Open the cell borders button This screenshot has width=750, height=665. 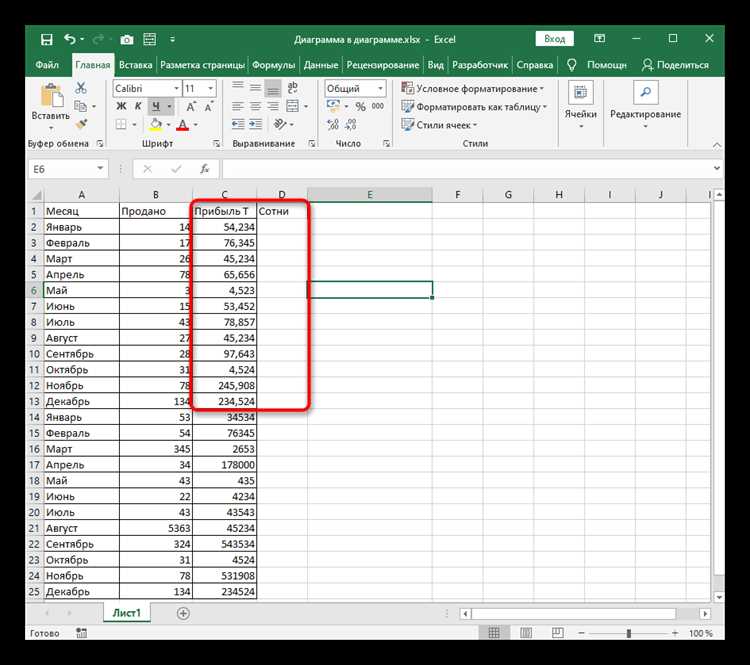pos(121,125)
